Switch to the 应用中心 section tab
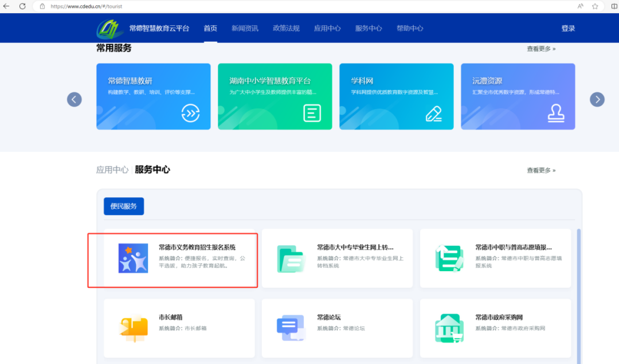Viewport: 619px width, 364px height. coord(112,170)
